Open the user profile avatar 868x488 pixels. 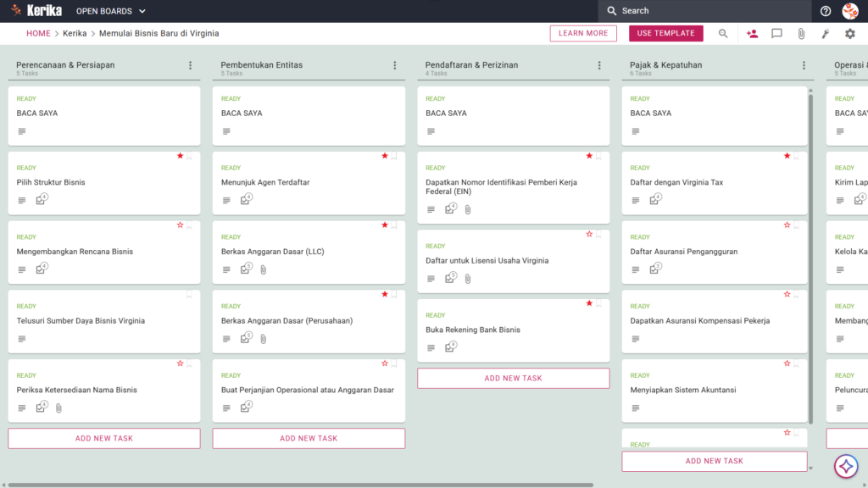850,11
